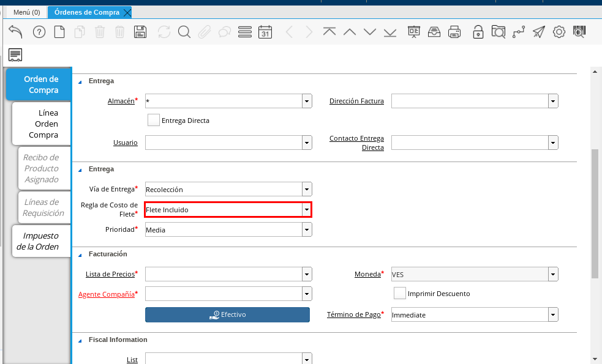Open the workflow gear icon in toolbar
Viewport: 602px width, 364px height.
pos(559,32)
